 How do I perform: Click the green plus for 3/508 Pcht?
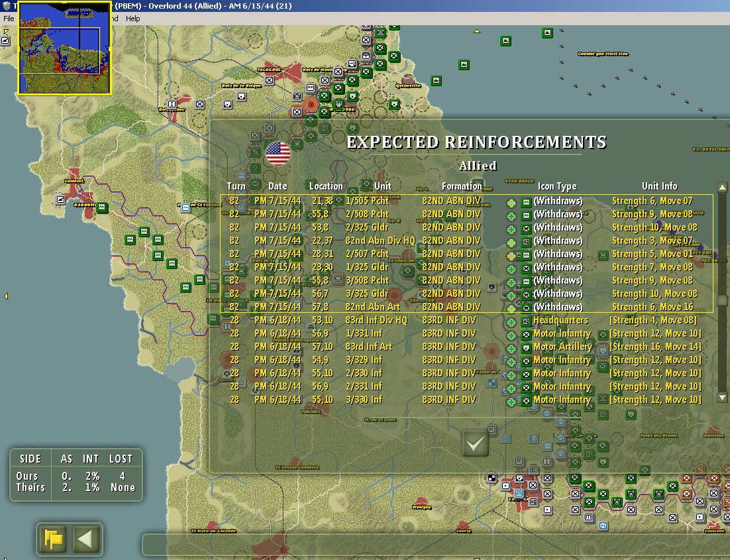coord(511,283)
